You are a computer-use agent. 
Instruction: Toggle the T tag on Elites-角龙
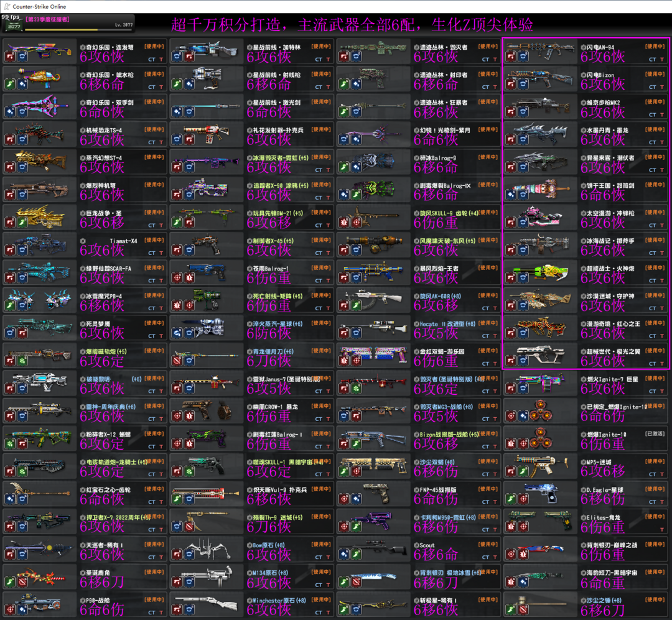[x=662, y=529]
